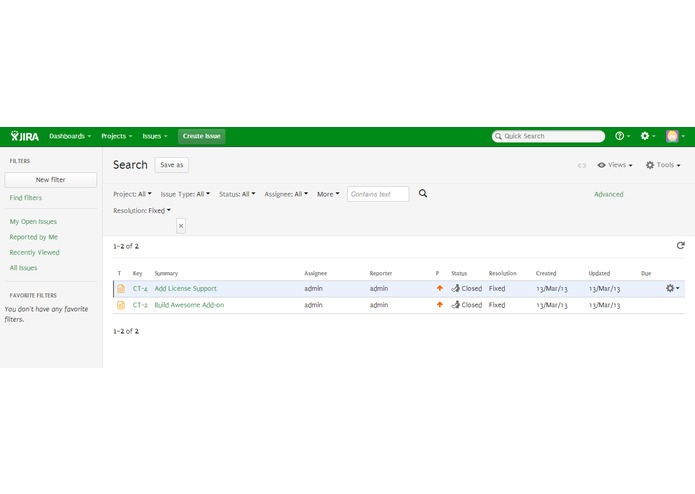
Task: Click assignee admin in CT-4 row
Action: (x=313, y=288)
